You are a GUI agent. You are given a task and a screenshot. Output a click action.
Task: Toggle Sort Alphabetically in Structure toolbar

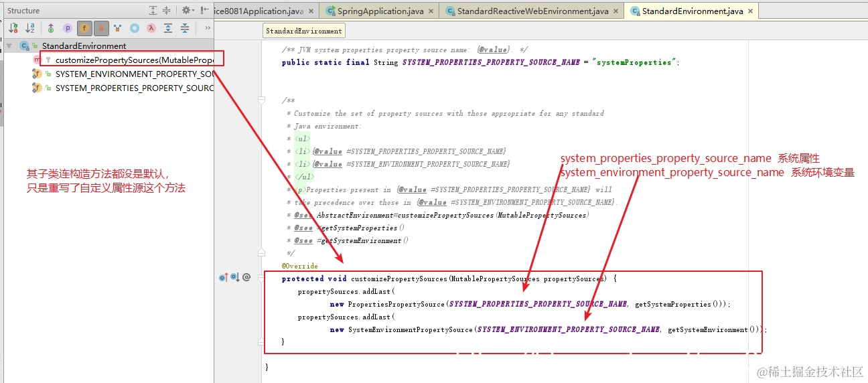coord(30,28)
